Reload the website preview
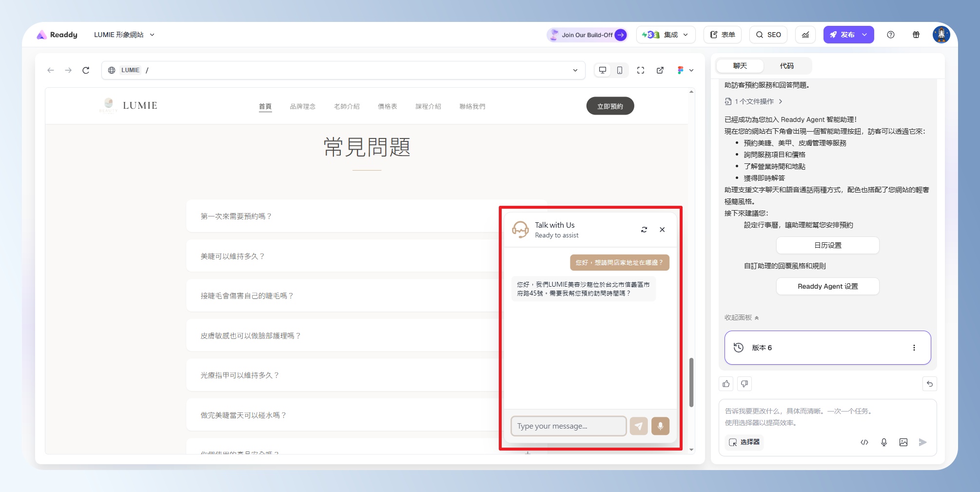 click(86, 70)
